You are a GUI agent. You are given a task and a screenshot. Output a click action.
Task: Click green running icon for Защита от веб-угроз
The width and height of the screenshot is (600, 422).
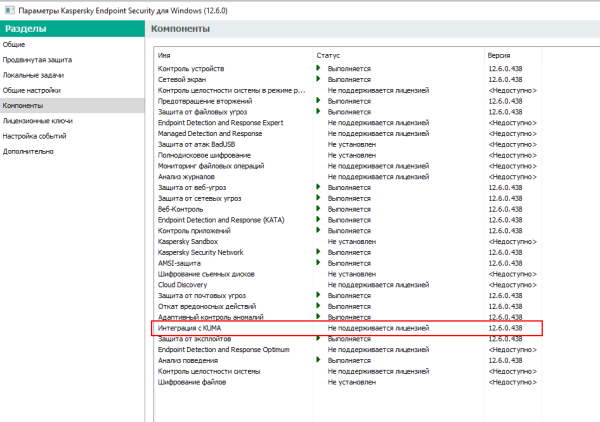click(318, 187)
